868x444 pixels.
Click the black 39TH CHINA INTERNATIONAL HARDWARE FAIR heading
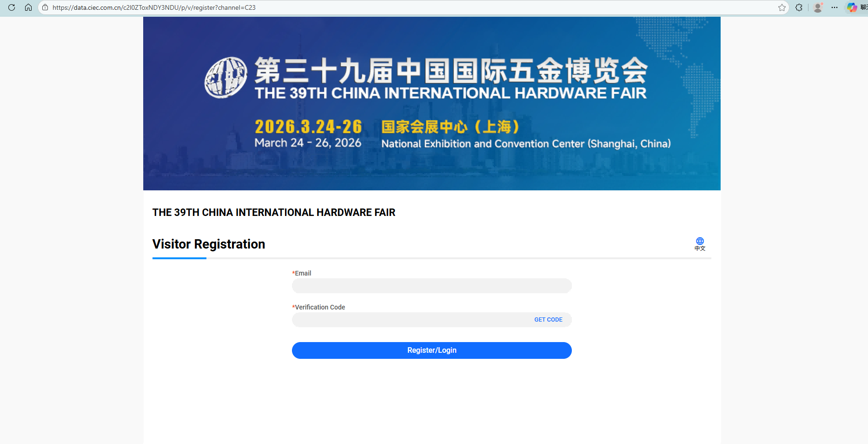point(274,213)
